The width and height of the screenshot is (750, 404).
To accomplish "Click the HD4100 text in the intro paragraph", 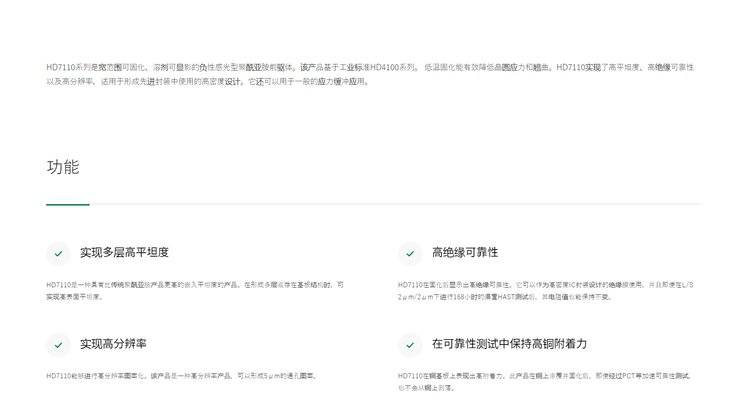I will (x=385, y=67).
